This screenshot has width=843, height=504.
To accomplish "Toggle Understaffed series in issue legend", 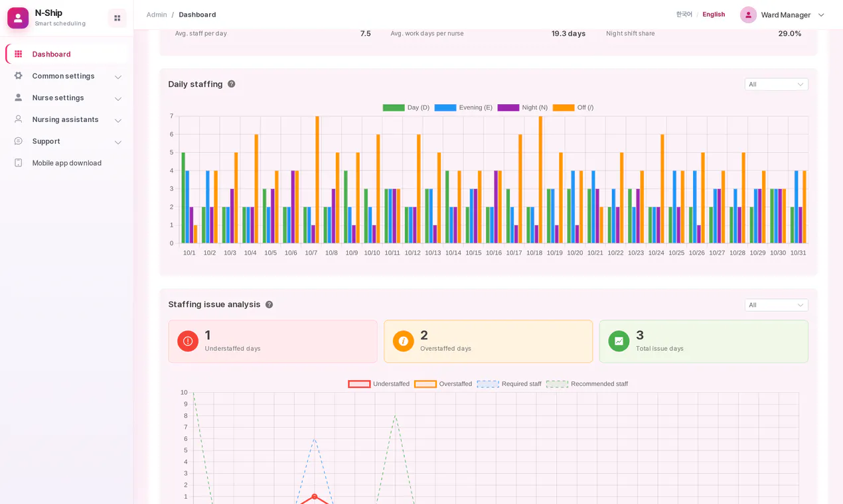I will click(379, 384).
